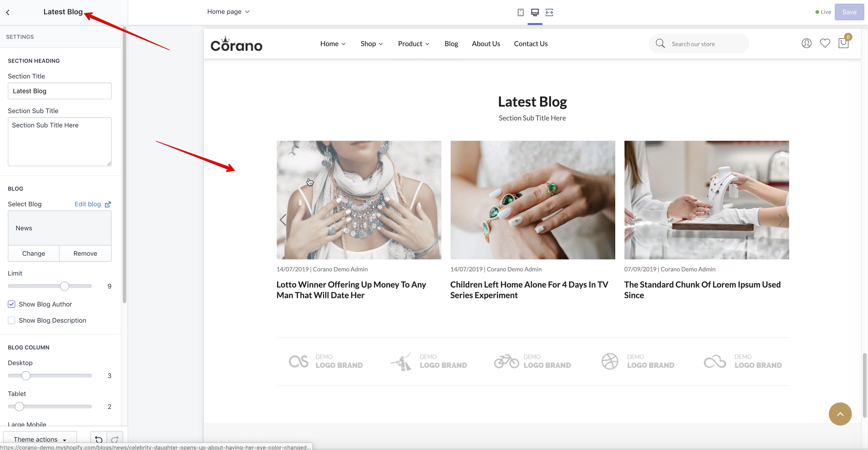Click the scroll-to-top round button

pyautogui.click(x=840, y=414)
